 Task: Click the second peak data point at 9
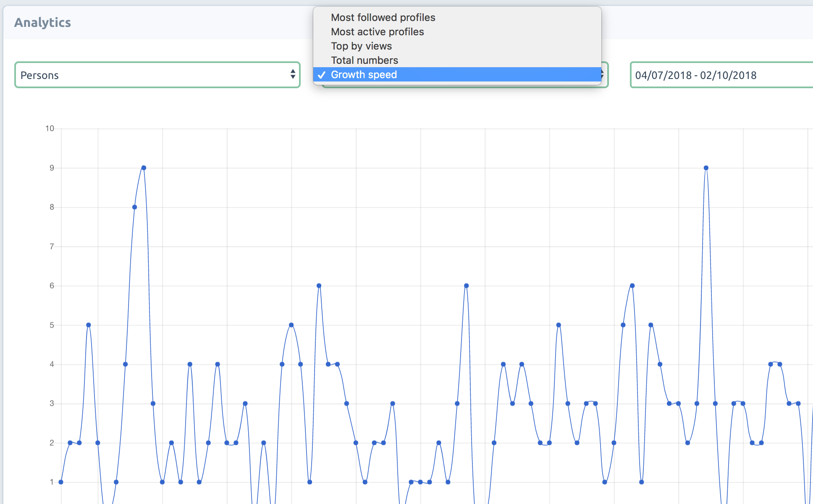point(706,168)
